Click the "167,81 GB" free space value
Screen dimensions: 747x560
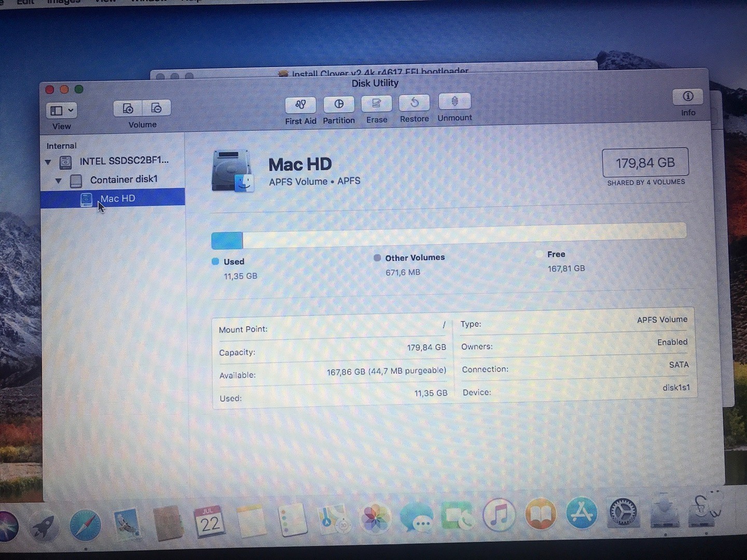566,269
